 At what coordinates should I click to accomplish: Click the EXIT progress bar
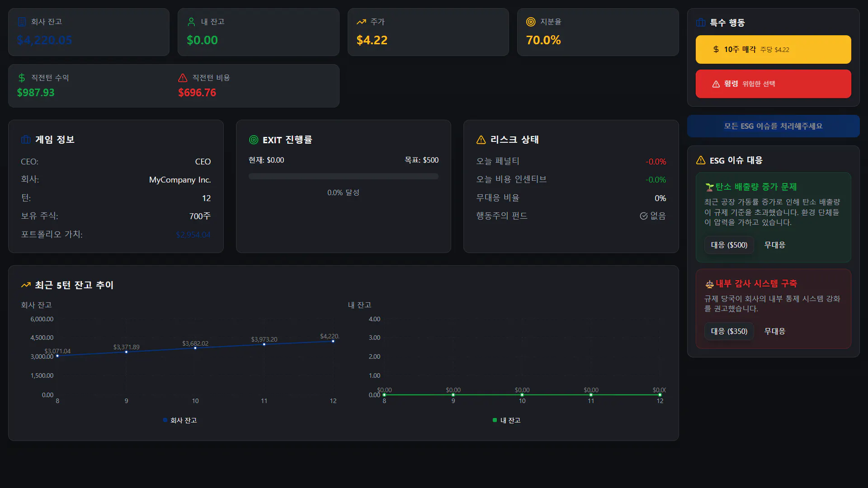[343, 176]
